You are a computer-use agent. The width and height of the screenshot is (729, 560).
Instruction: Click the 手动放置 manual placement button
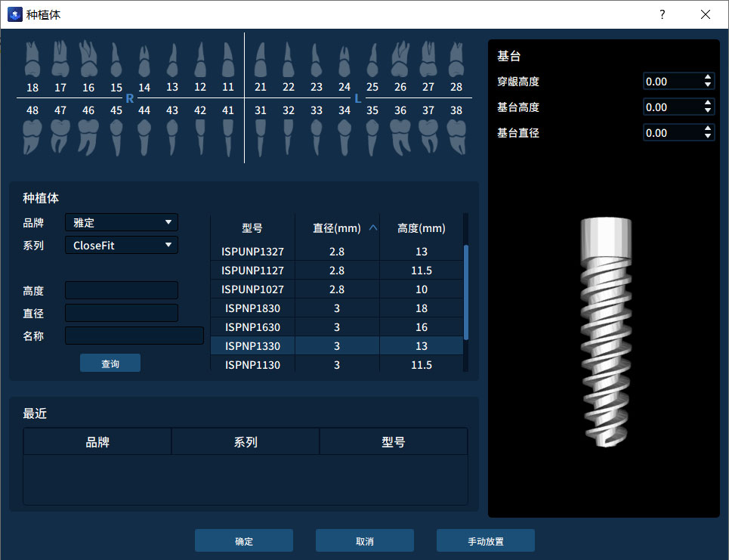coord(485,541)
